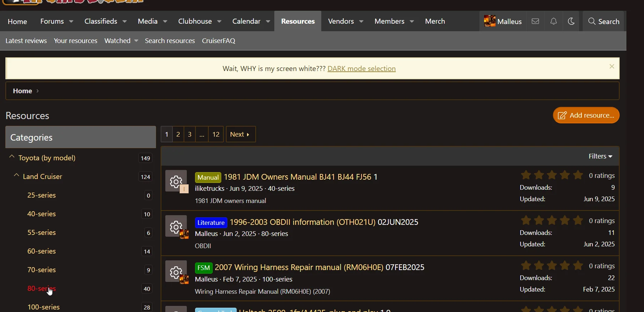The image size is (644, 312).
Task: Select the 60-series category
Action: point(42,251)
